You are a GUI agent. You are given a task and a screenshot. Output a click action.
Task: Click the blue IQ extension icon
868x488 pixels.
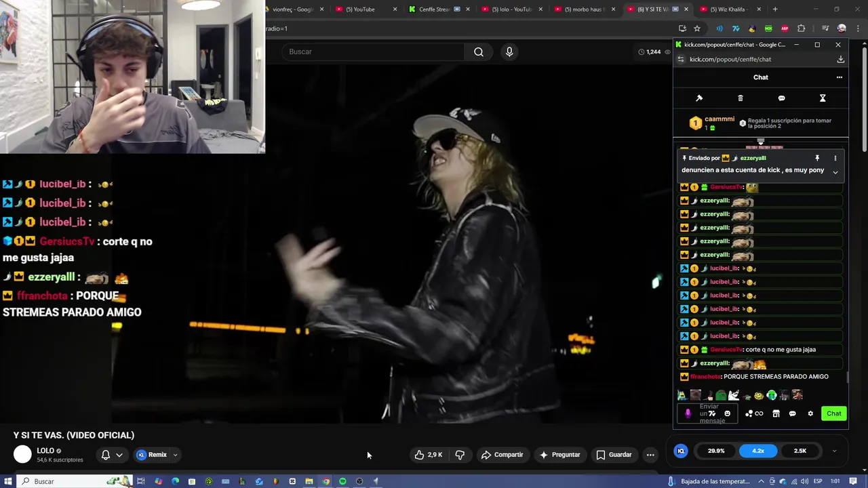[681, 451]
